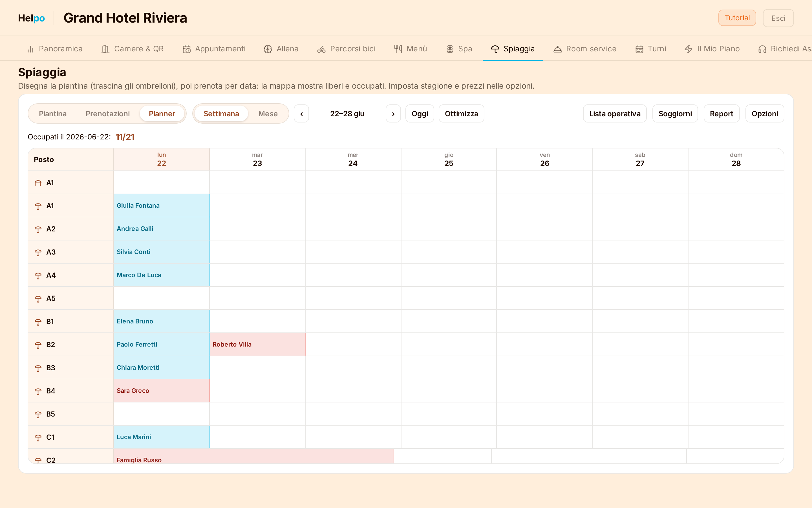The image size is (812, 508).
Task: Click the umbrella icon for row B5
Action: click(38, 415)
